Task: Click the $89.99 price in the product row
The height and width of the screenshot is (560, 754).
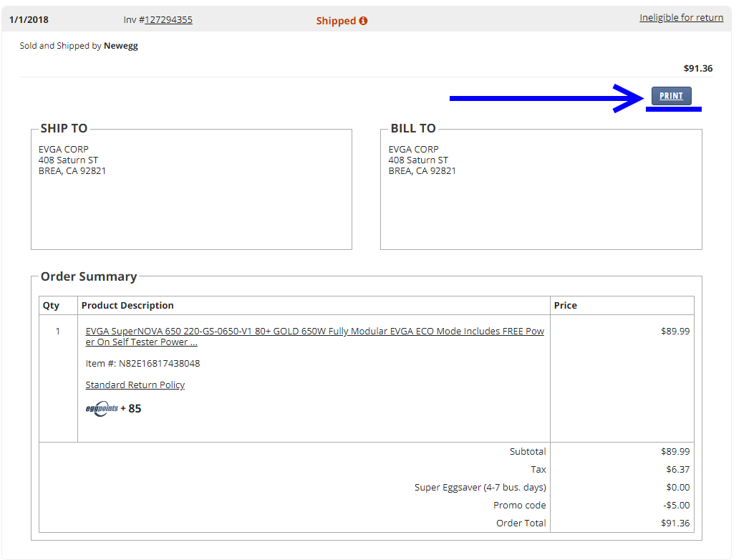Action: (675, 331)
